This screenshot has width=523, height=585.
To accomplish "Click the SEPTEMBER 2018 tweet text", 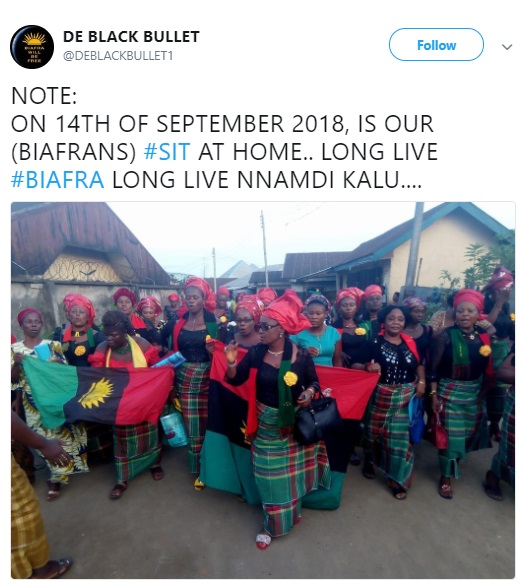I will click(x=250, y=123).
